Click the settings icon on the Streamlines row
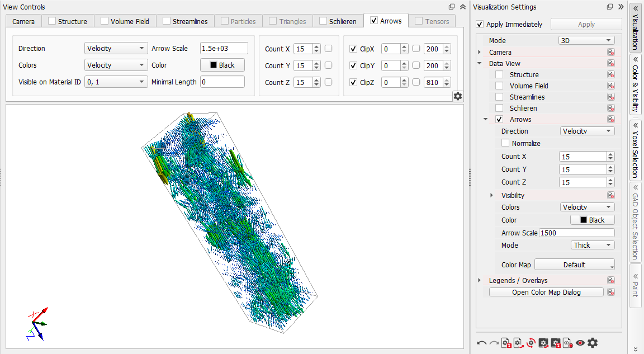Screen dimensions: 644x354 click(611, 97)
